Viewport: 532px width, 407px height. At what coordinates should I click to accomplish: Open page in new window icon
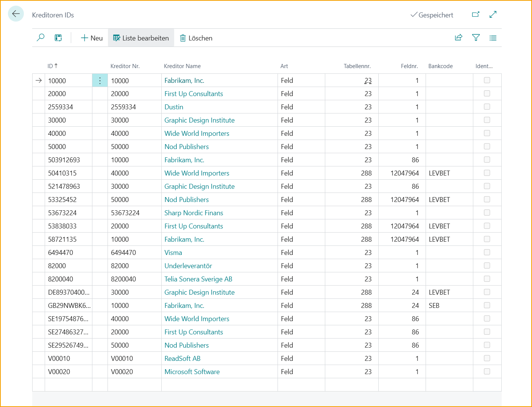point(476,15)
